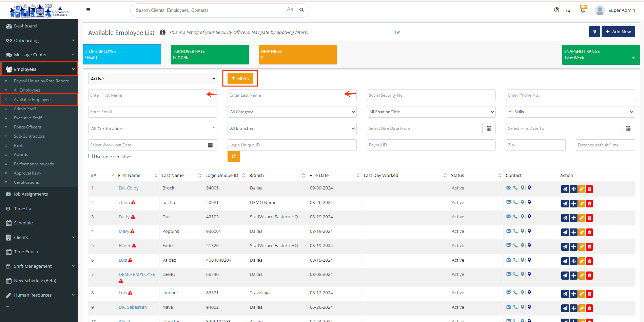This screenshot has height=322, width=644.
Task: Open Dashboard in the sidebar
Action: [39, 26]
